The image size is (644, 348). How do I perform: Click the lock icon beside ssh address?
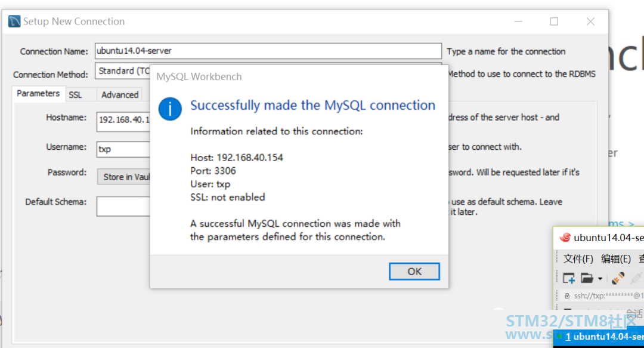(567, 295)
